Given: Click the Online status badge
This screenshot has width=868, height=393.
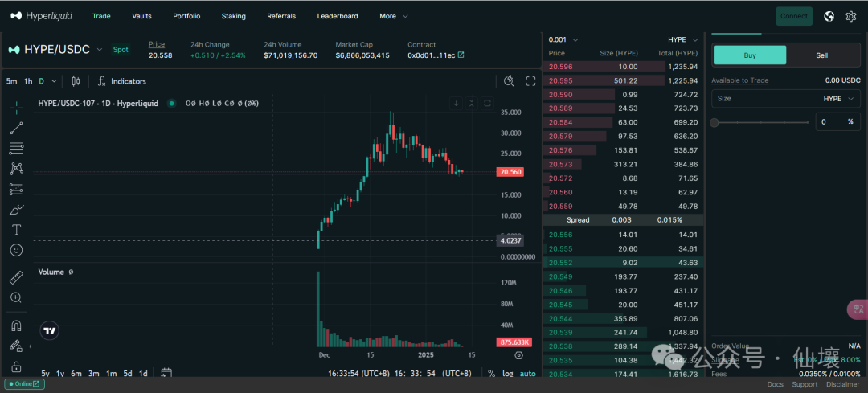Looking at the screenshot, I should click(x=24, y=383).
